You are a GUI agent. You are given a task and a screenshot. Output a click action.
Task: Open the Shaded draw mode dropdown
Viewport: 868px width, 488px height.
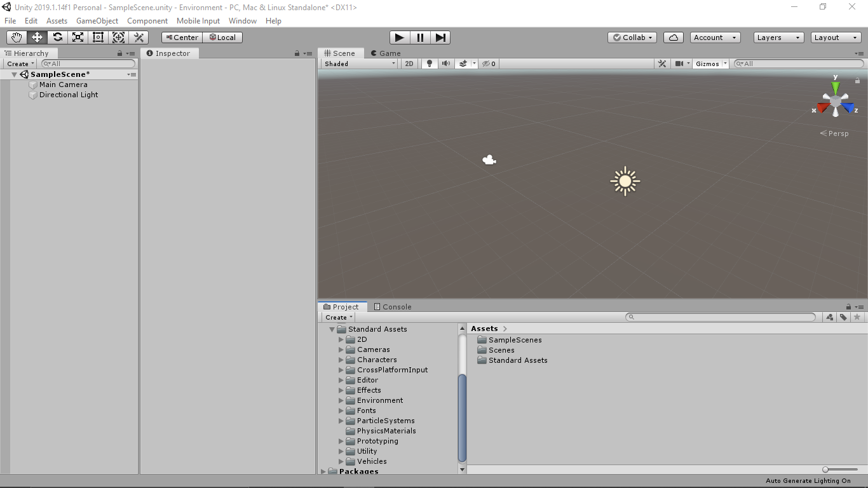358,63
